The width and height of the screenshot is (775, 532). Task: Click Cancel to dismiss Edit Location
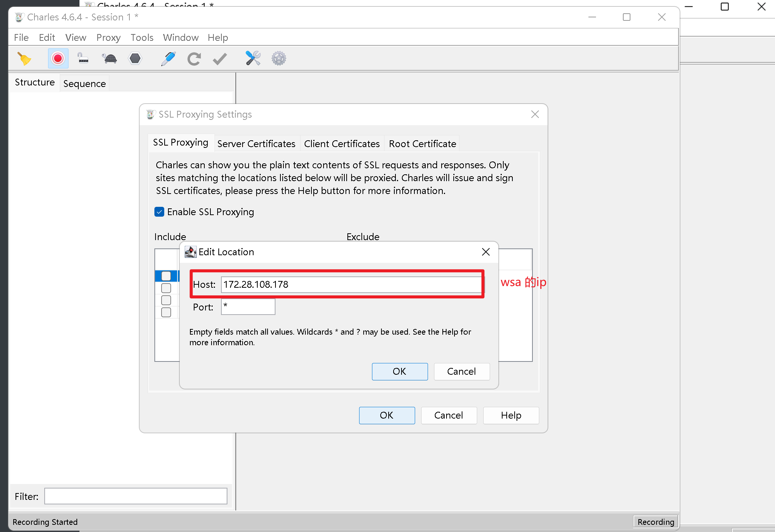pyautogui.click(x=461, y=371)
